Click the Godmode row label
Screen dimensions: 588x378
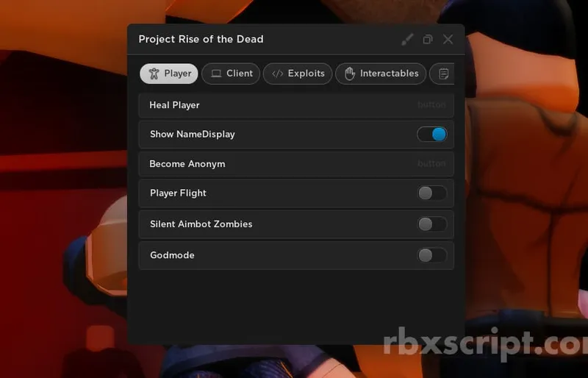[x=172, y=255]
